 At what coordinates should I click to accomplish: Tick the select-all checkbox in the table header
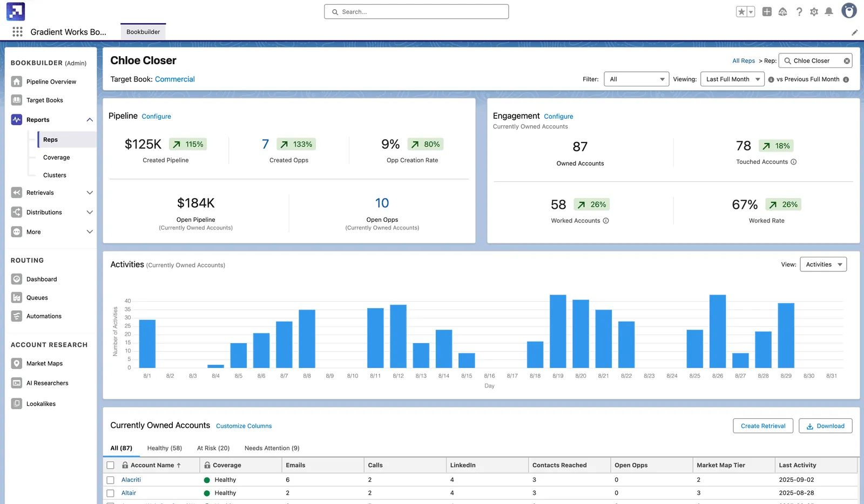(x=110, y=465)
